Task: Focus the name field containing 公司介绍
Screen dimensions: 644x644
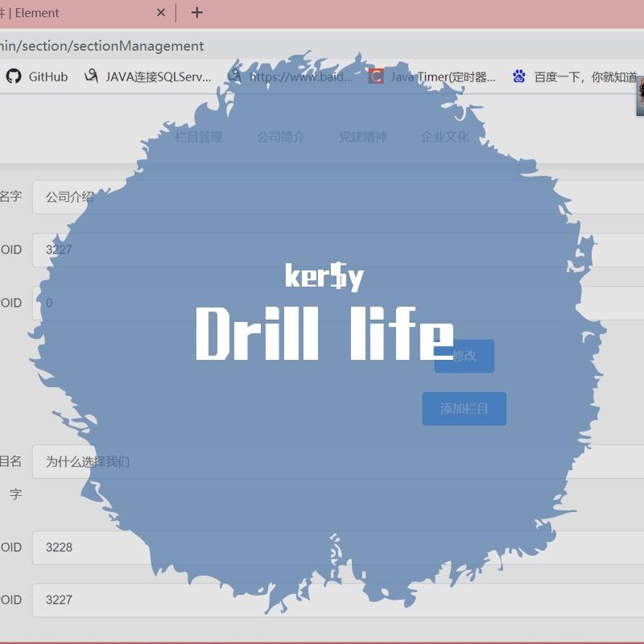Action: [338, 196]
